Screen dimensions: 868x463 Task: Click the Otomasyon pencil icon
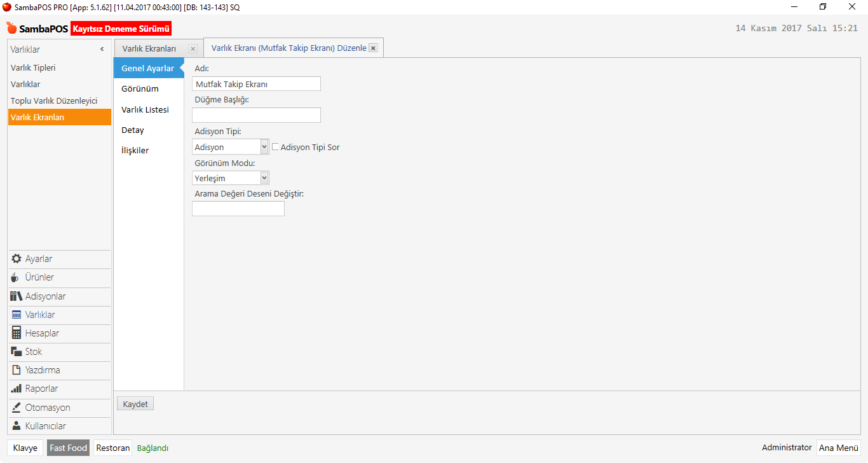tap(17, 408)
